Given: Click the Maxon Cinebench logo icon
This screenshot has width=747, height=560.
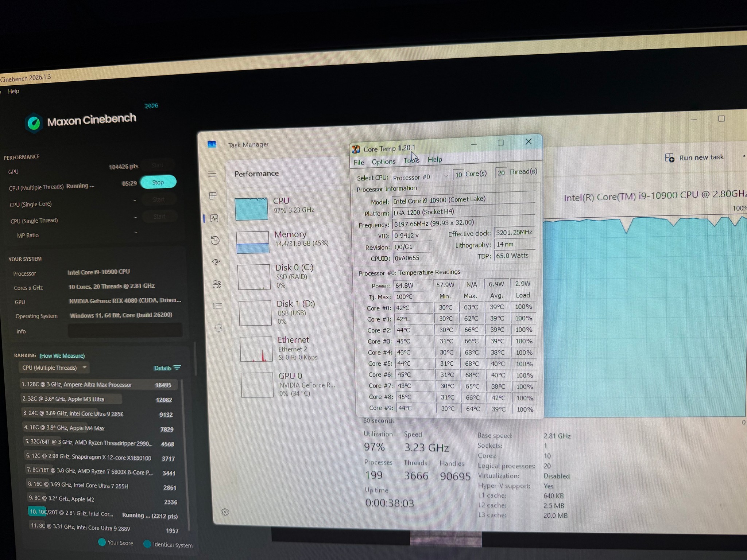Looking at the screenshot, I should coord(34,122).
